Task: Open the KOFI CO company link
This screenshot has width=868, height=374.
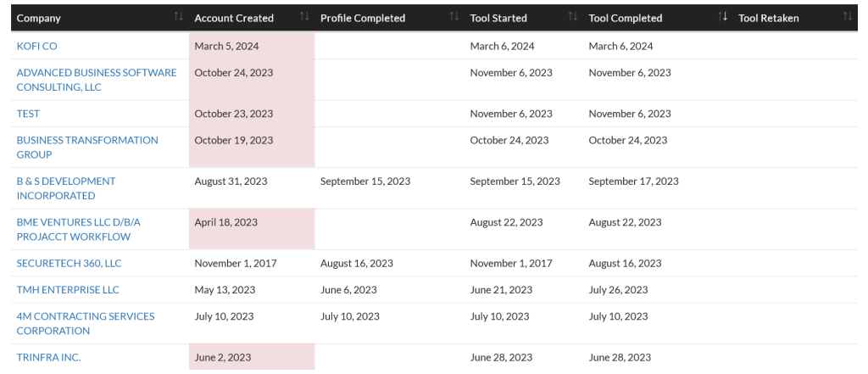Action: [37, 46]
